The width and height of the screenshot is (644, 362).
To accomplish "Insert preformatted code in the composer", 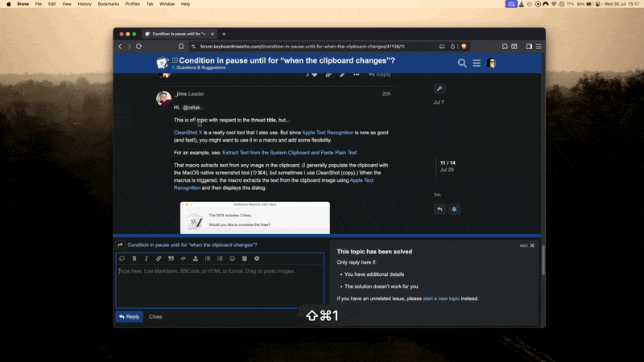I will tap(184, 258).
